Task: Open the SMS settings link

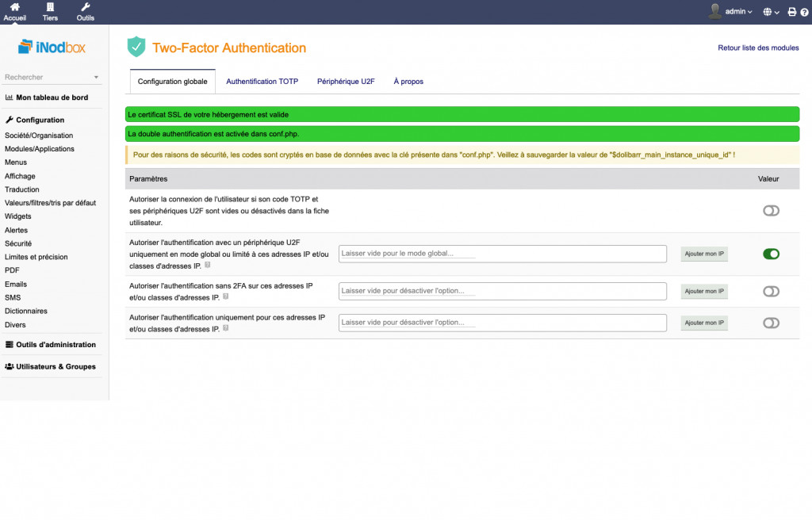Action: [x=13, y=298]
